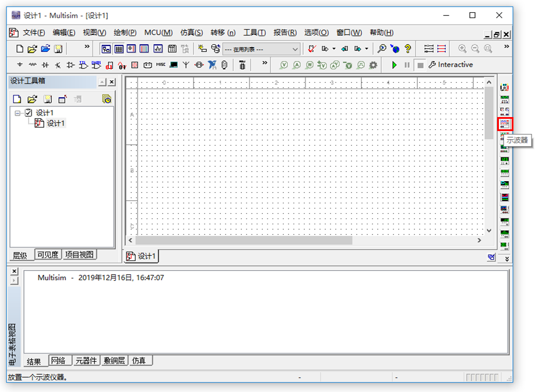
Task: Place a logic analyzer instrument
Action: pyautogui.click(x=505, y=197)
